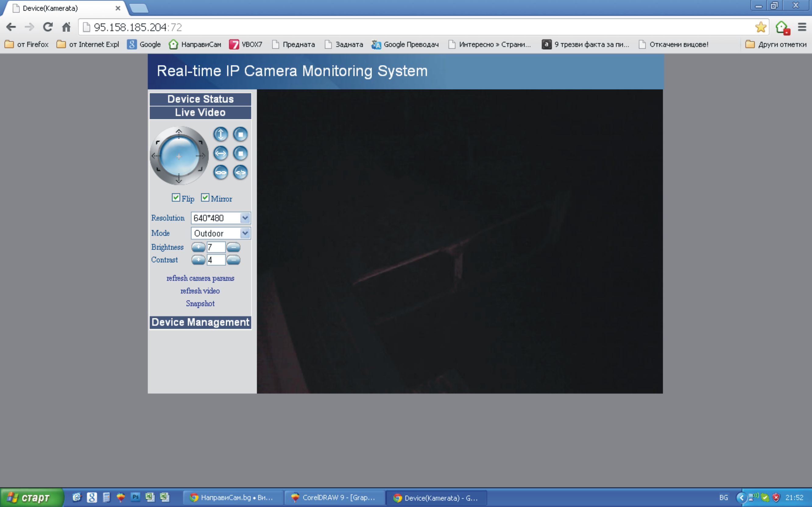Uncheck the Flip checkbox
The image size is (812, 507).
click(x=176, y=198)
